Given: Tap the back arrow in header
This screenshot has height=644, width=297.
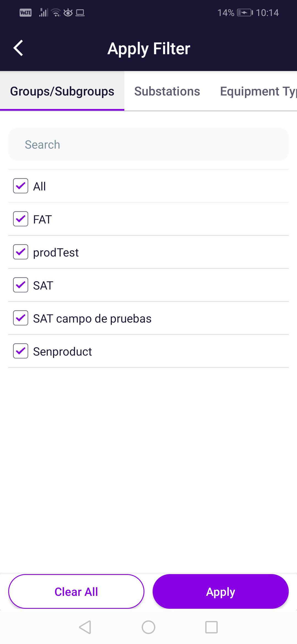Looking at the screenshot, I should tap(18, 48).
